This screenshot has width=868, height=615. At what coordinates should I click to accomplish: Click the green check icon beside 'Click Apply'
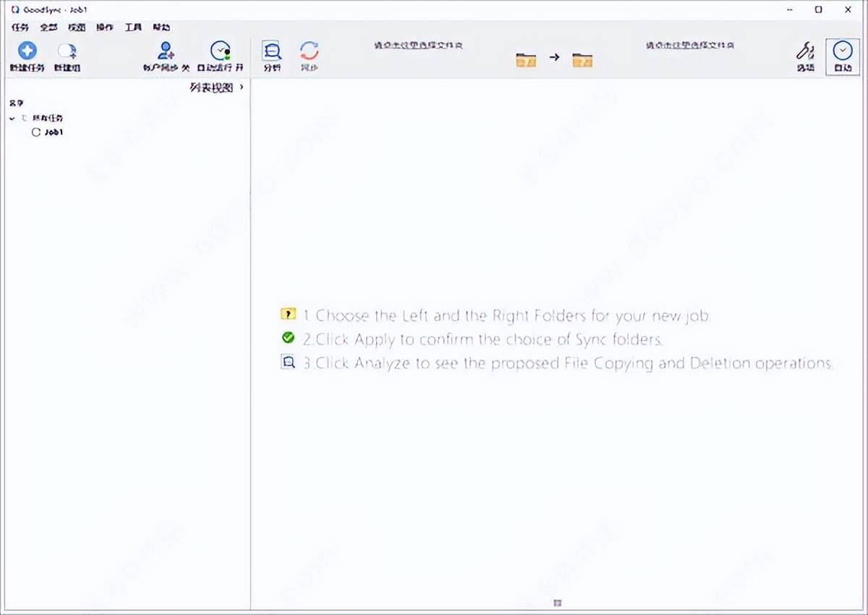pos(288,337)
